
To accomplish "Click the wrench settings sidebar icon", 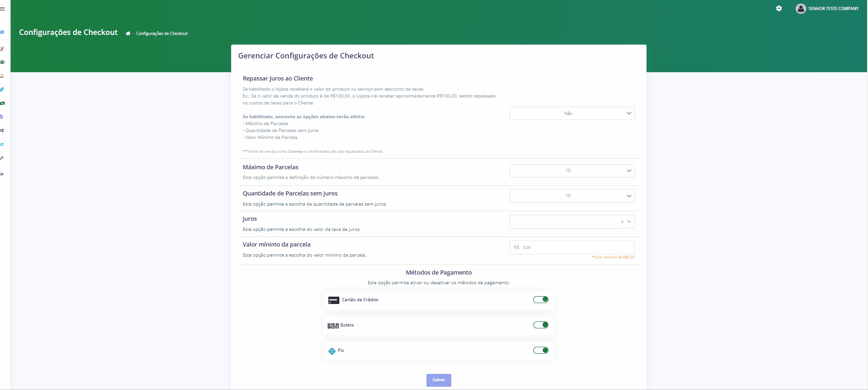I will click(2, 158).
